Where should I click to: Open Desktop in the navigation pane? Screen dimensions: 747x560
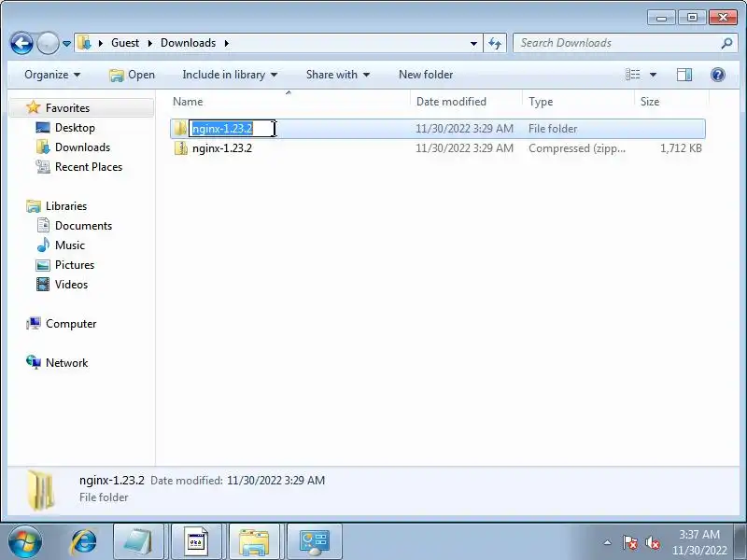pyautogui.click(x=75, y=128)
